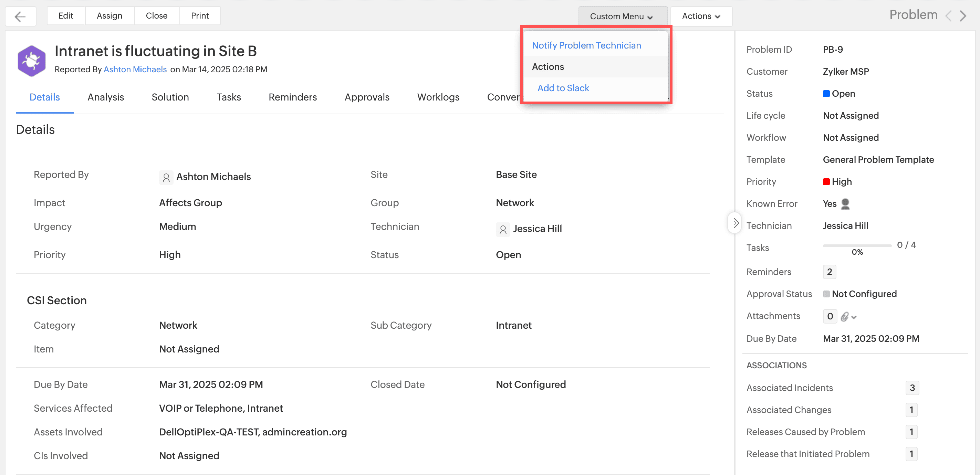Click the Associated Incidents count badge
The height and width of the screenshot is (475, 980).
click(x=911, y=388)
